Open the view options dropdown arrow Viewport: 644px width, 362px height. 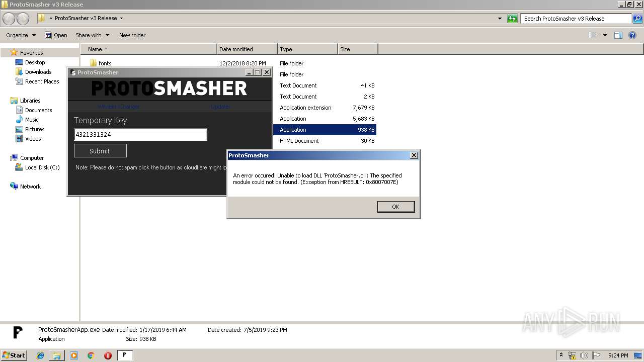[605, 35]
